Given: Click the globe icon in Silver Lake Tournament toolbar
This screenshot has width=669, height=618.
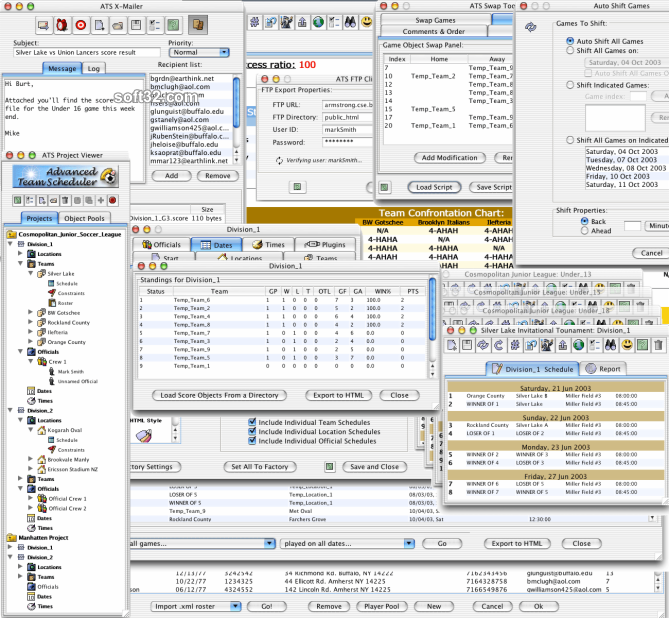Looking at the screenshot, I should tap(579, 345).
